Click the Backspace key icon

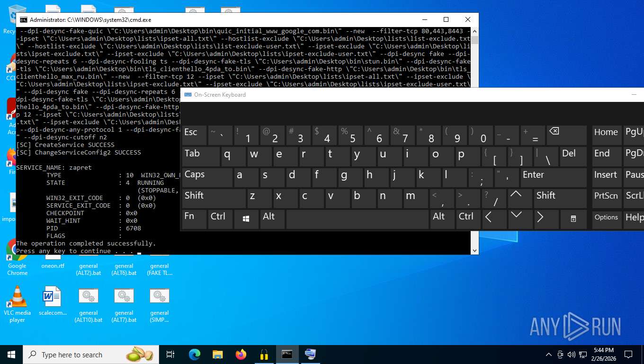[x=566, y=135]
